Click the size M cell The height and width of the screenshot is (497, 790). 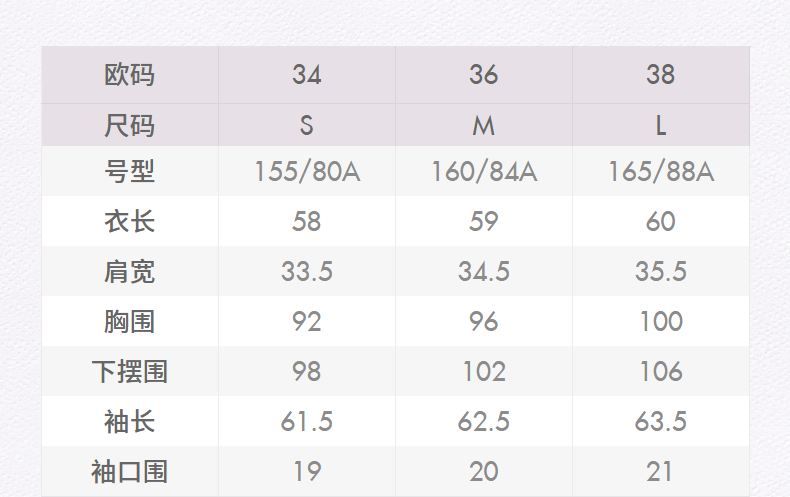point(484,126)
